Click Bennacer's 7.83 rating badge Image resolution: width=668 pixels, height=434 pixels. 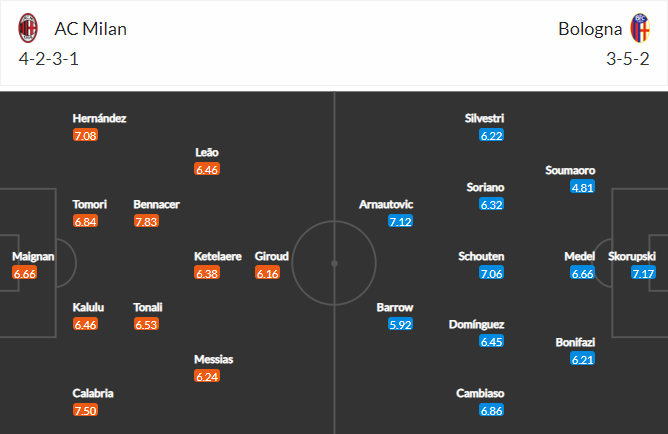(146, 221)
